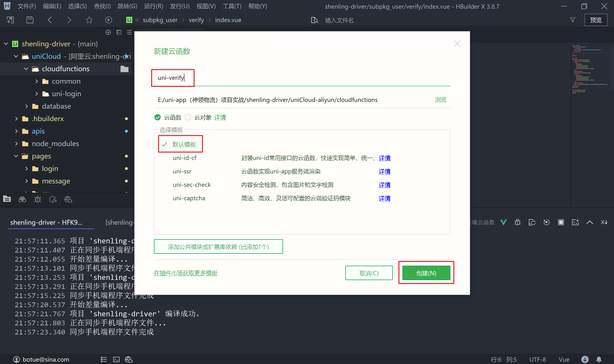Select the 云函数 radio option
The width and height of the screenshot is (614, 364).
coord(158,117)
